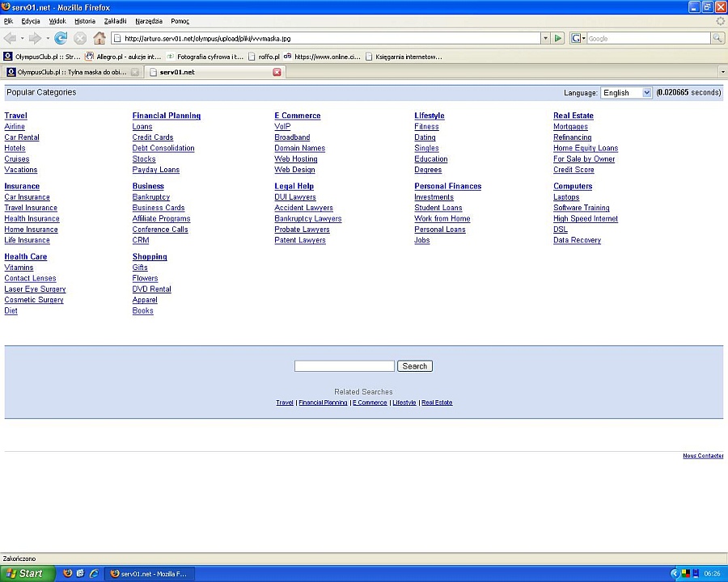Open the Narzędzia menu
The height and width of the screenshot is (582, 728).
tap(149, 21)
